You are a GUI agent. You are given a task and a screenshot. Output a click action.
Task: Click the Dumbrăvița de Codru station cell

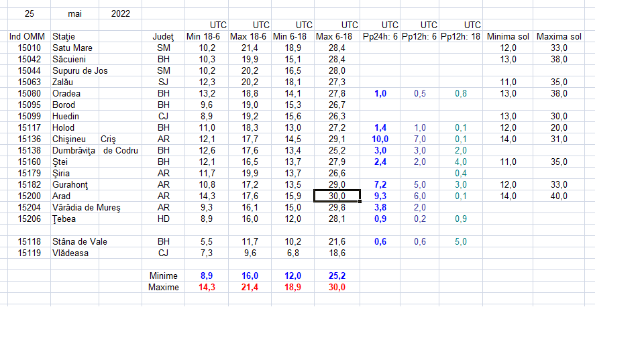click(95, 151)
